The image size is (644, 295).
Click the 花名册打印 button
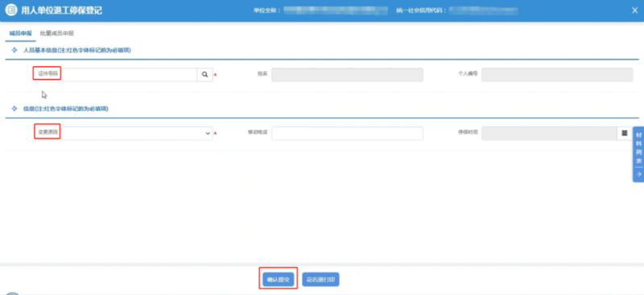320,280
